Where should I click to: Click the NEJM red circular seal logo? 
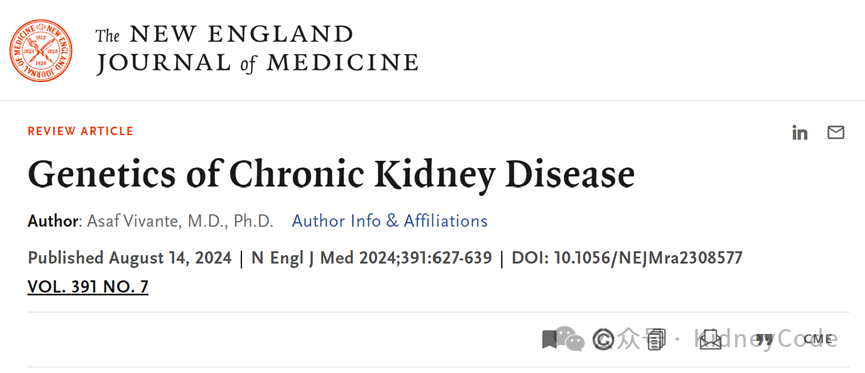click(x=40, y=50)
